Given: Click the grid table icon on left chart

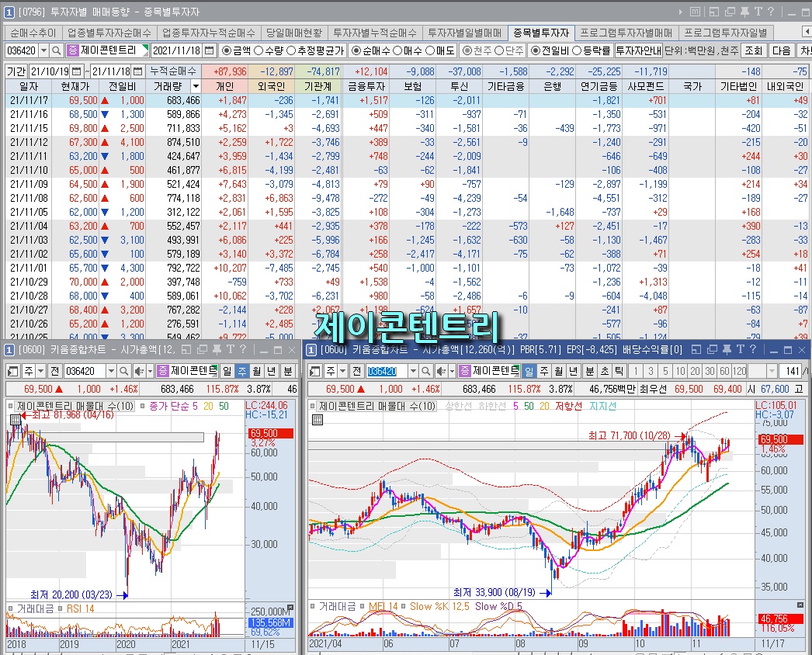Looking at the screenshot, I should coord(16,419).
